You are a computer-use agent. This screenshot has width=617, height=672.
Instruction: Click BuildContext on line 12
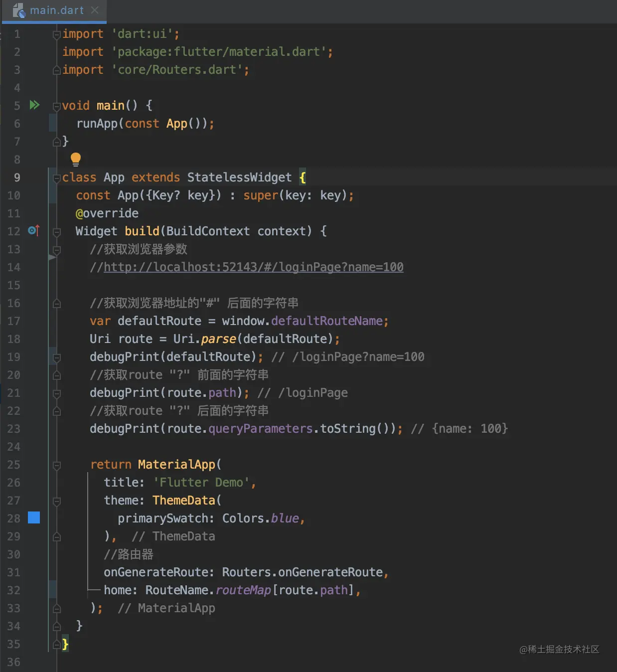click(208, 231)
